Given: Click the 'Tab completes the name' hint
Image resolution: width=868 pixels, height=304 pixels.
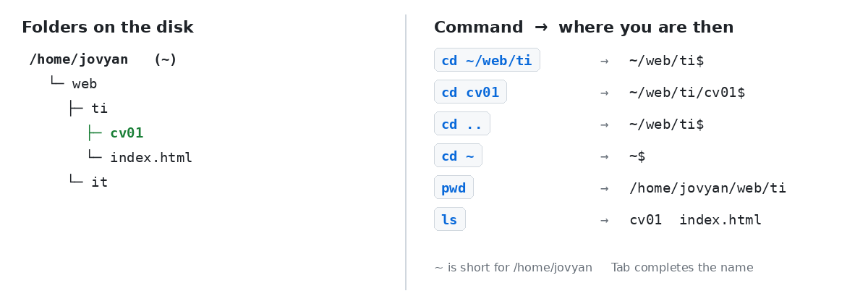Looking at the screenshot, I should click(x=682, y=268).
